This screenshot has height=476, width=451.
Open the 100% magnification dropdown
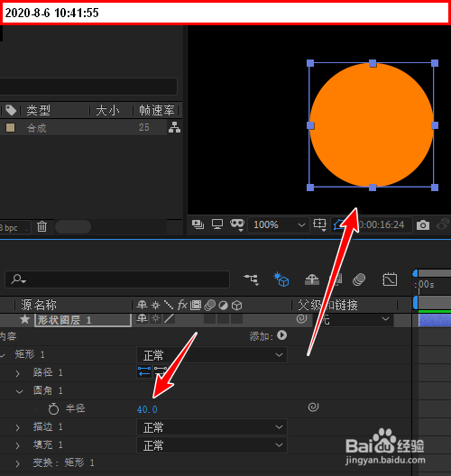pos(279,225)
